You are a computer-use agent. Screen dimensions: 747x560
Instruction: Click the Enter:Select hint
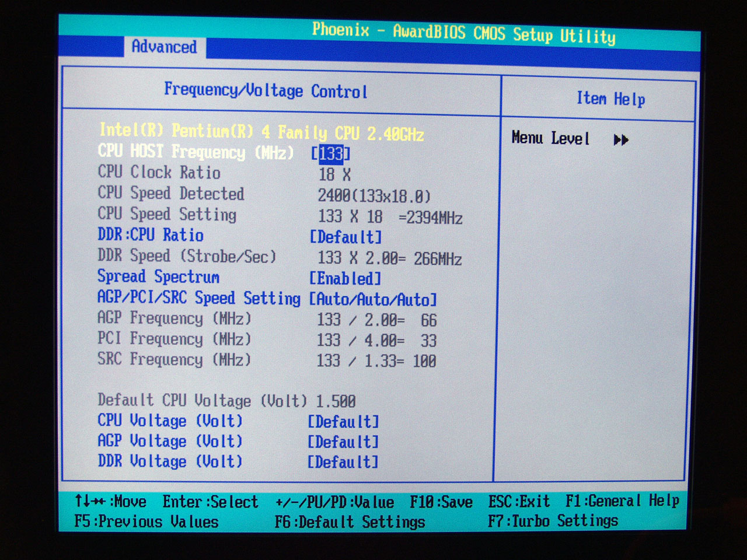click(210, 502)
